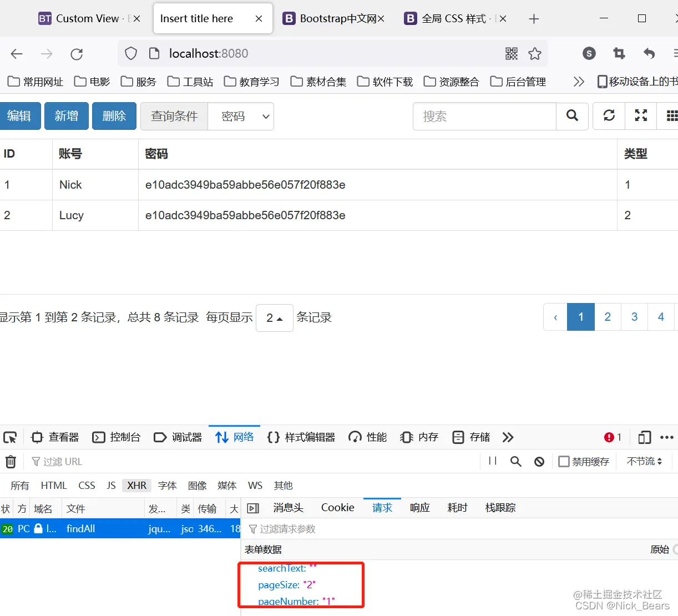Open the 查看器 inspector panel
The image size is (678, 616).
(x=55, y=437)
